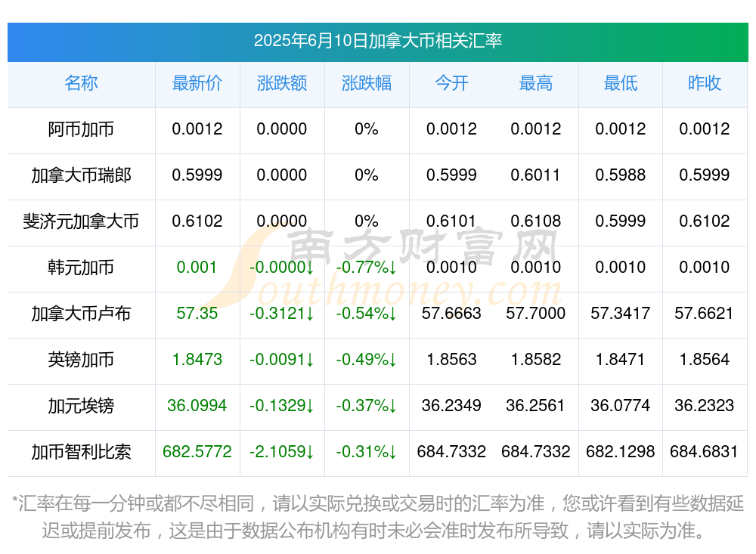This screenshot has width=756, height=554.
Task: Click the 今开 column header
Action: click(451, 83)
